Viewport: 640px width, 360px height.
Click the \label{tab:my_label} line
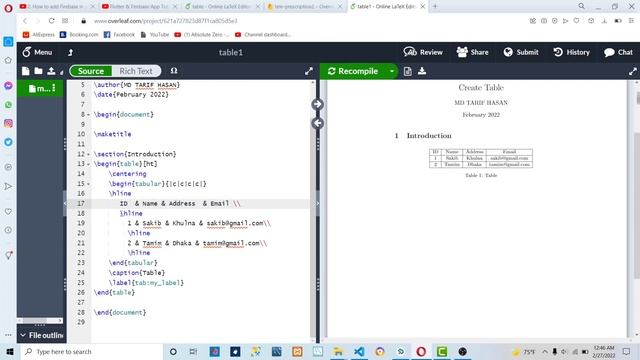tap(146, 282)
